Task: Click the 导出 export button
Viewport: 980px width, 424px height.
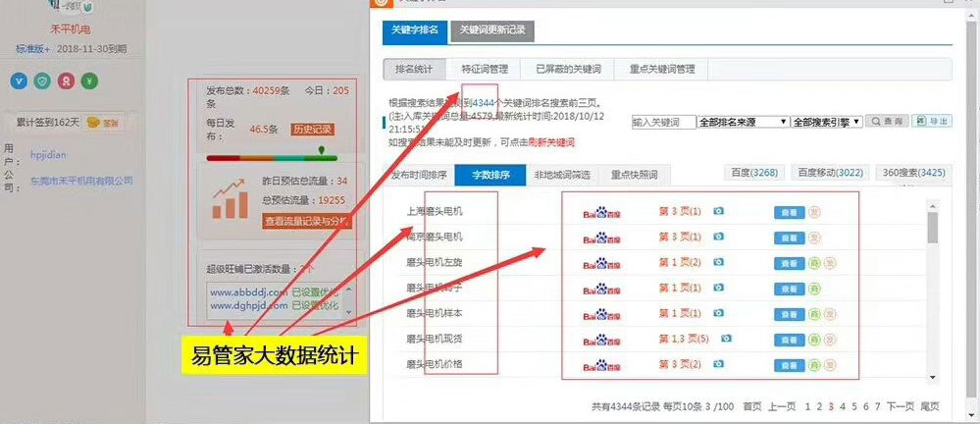Action: tap(932, 121)
